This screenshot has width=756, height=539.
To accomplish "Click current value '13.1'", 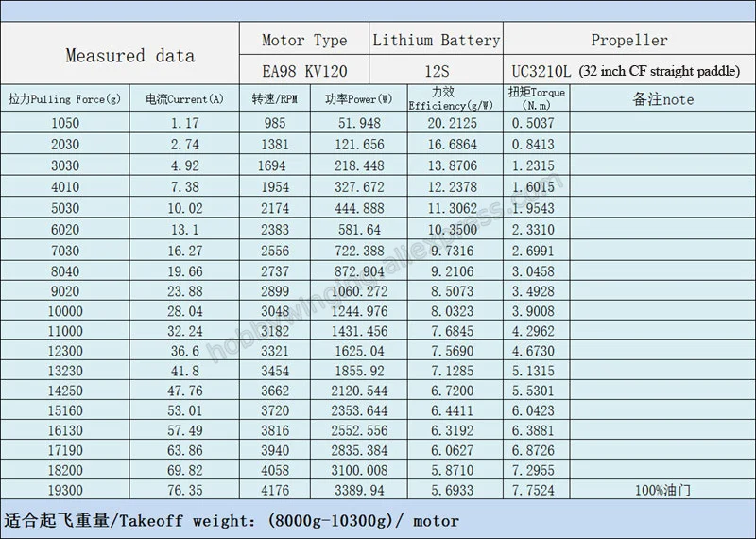I will (x=184, y=229).
